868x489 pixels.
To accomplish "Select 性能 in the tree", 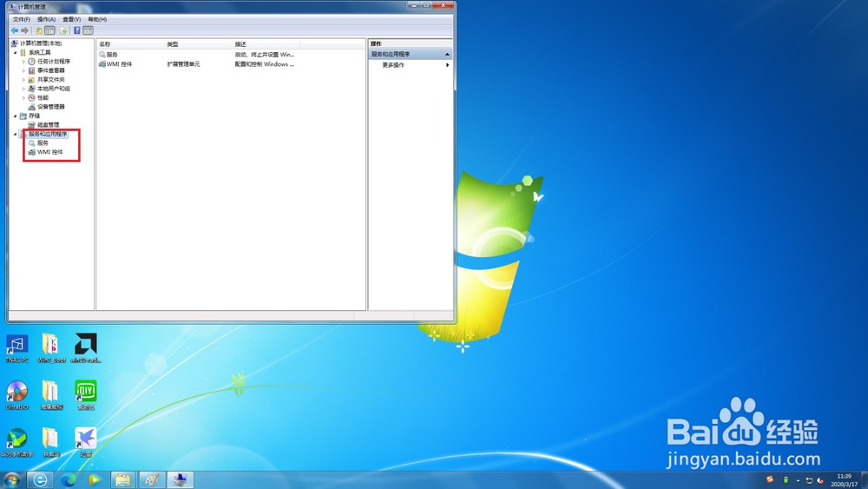I will click(x=43, y=97).
